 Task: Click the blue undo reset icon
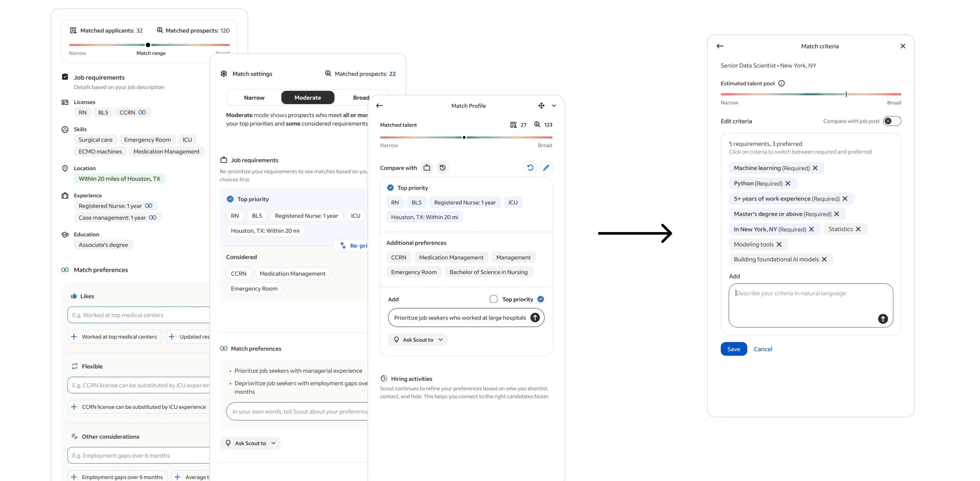coord(530,168)
